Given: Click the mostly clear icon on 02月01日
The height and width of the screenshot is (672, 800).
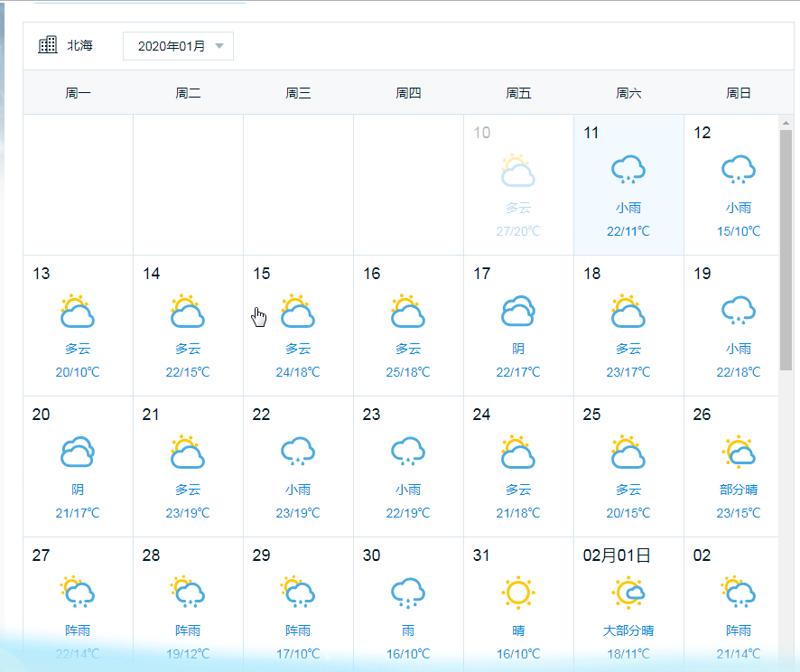Looking at the screenshot, I should click(x=628, y=593).
